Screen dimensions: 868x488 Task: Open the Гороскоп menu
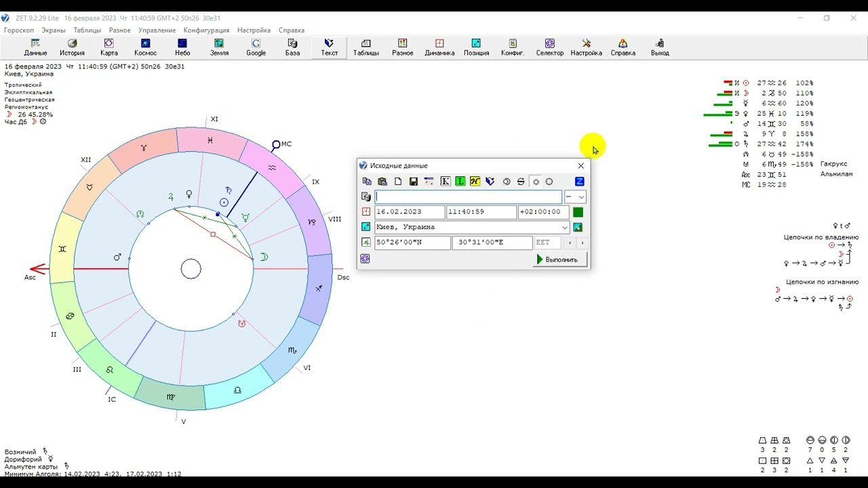[x=19, y=30]
